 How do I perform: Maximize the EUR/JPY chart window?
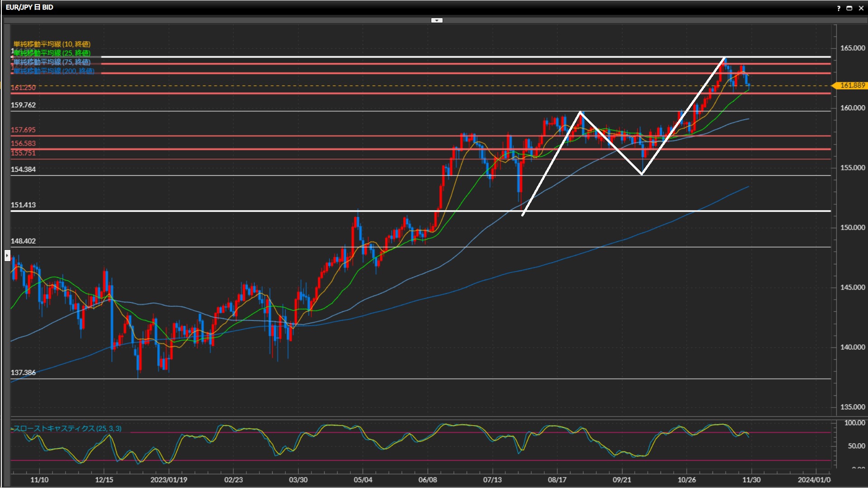(x=849, y=8)
